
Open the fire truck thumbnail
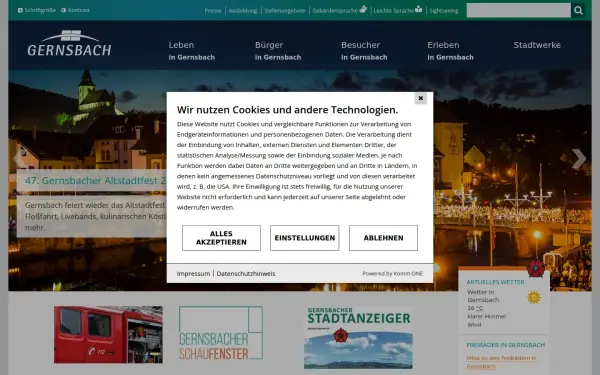tap(108, 334)
